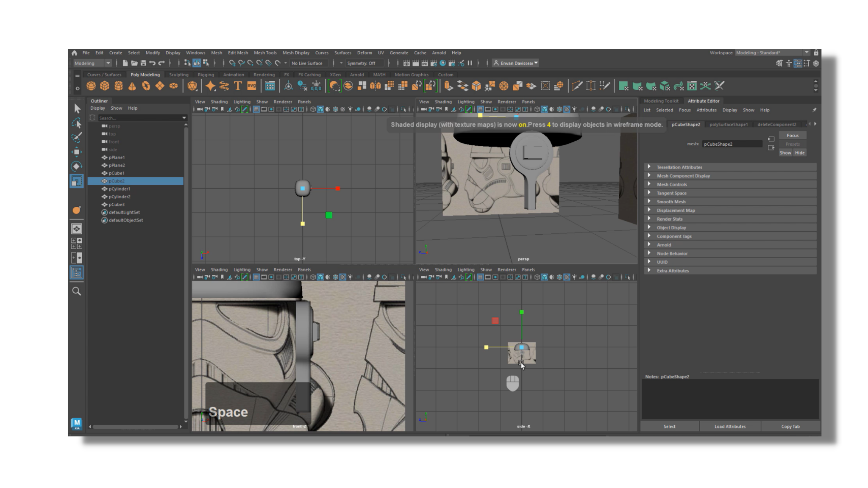Switch to the Modeling Toolkit tab

pyautogui.click(x=661, y=101)
